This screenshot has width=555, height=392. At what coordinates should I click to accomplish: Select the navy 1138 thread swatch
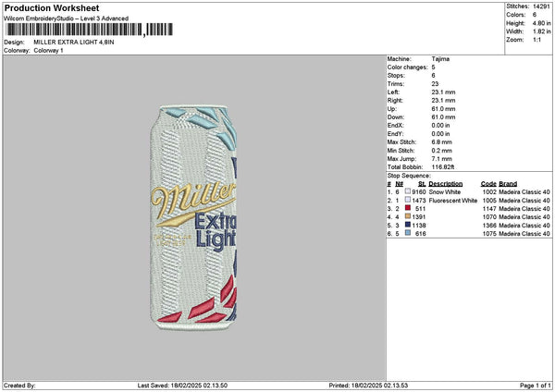(408, 225)
